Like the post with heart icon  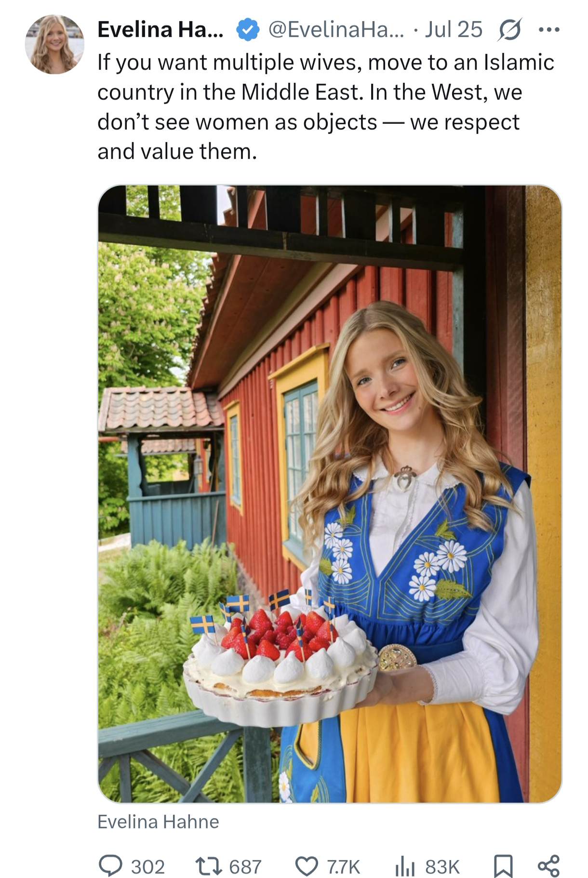click(x=307, y=866)
